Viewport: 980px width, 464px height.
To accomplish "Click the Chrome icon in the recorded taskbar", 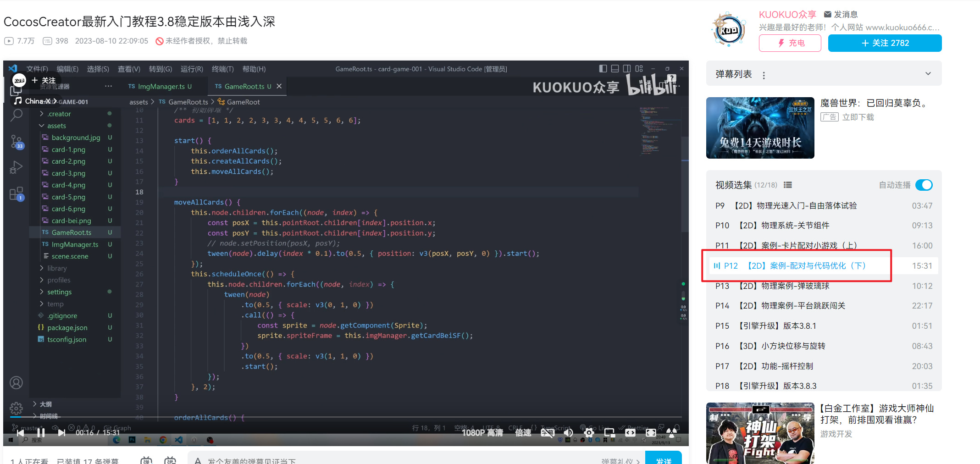I will pos(163,440).
